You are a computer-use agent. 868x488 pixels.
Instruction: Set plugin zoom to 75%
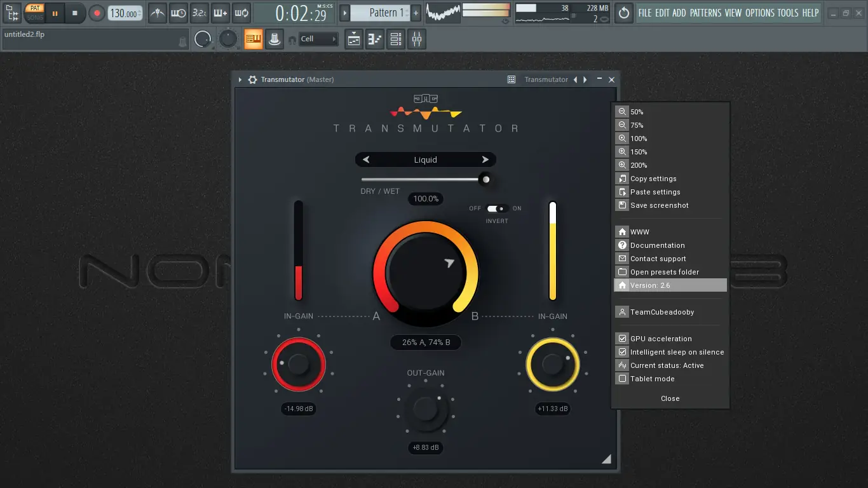coord(670,125)
